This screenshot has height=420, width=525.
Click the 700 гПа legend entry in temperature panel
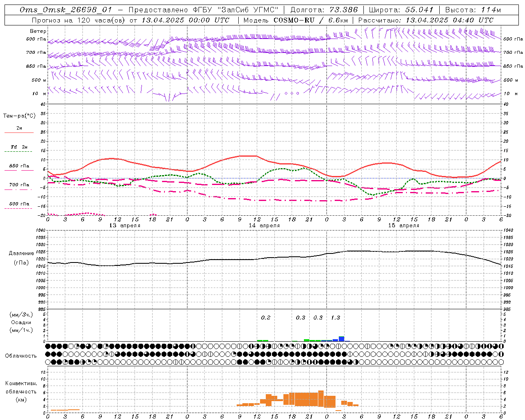19,185
